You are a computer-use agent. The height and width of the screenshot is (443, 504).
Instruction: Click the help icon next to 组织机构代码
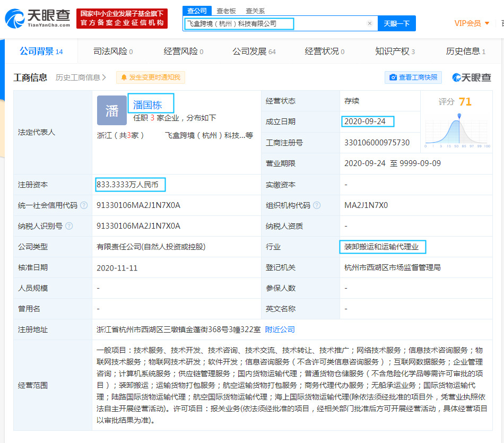(x=317, y=205)
